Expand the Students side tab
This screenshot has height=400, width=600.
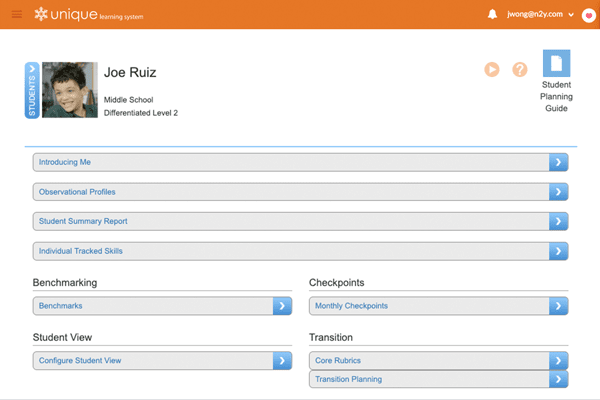[32, 90]
